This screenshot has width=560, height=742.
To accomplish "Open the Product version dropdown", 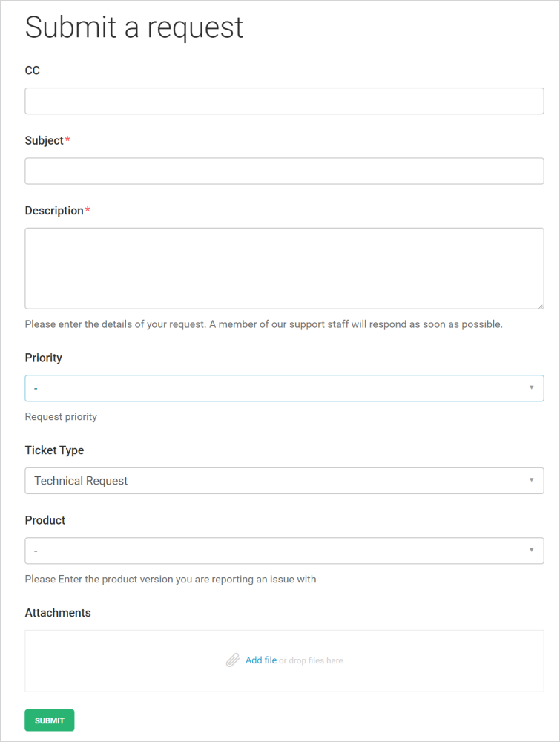I will pyautogui.click(x=284, y=551).
